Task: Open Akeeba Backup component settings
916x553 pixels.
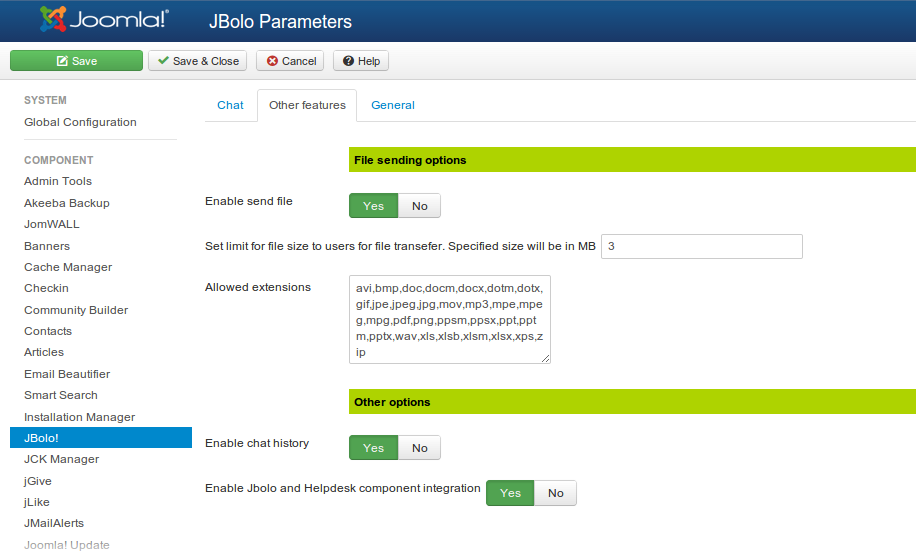Action: 67,203
